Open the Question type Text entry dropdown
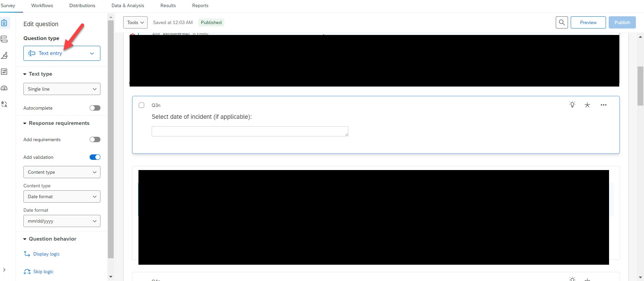 pos(62,53)
